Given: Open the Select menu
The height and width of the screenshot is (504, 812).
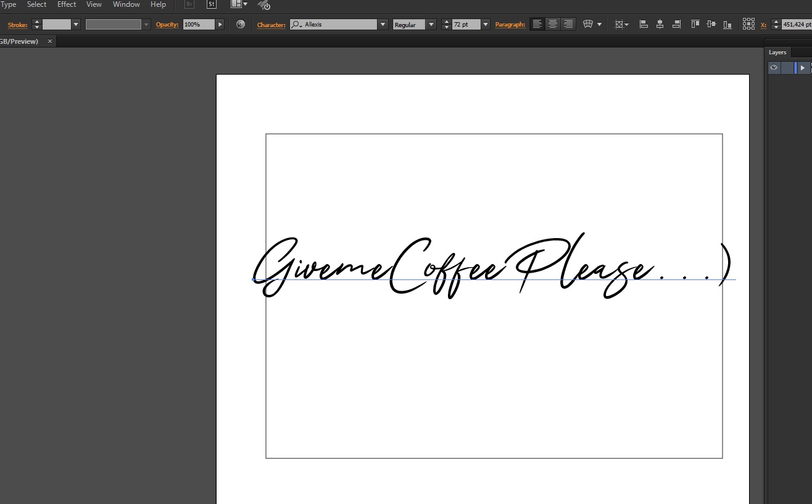Looking at the screenshot, I should coord(36,4).
